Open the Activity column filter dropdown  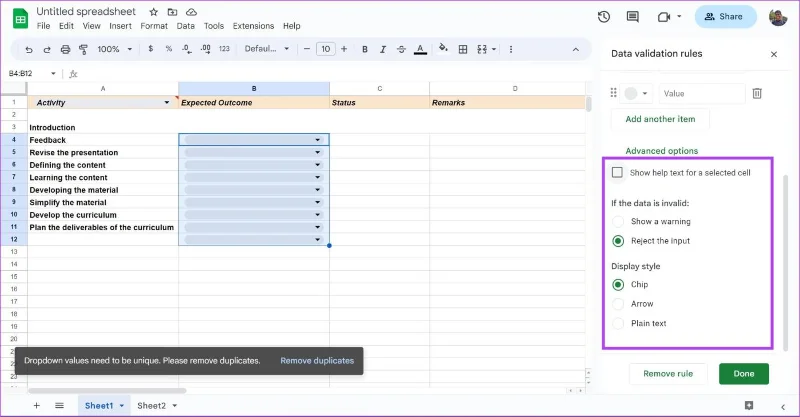166,103
